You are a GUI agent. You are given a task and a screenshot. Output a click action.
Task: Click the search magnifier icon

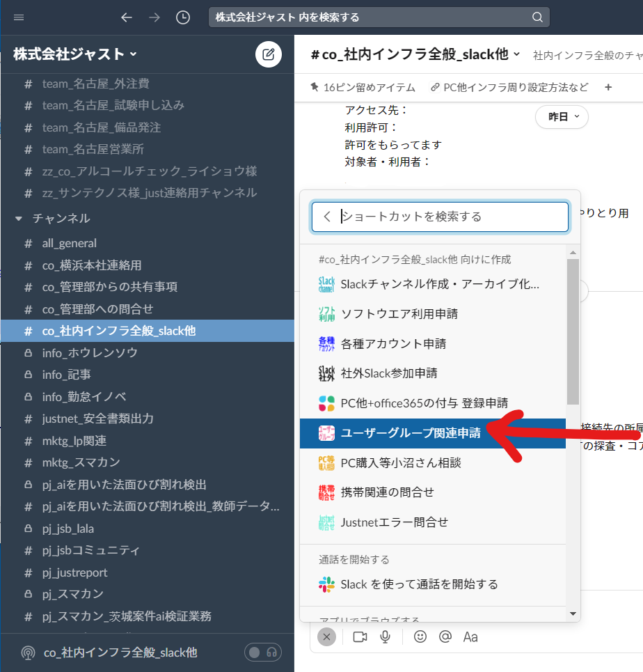tap(537, 17)
